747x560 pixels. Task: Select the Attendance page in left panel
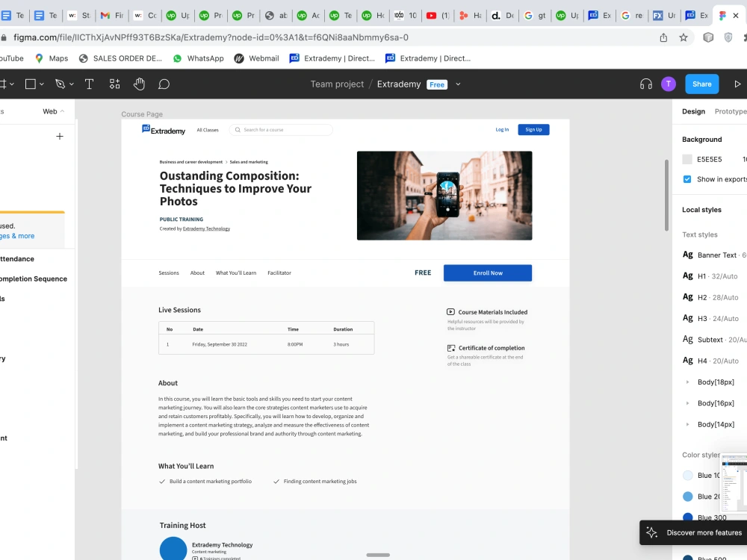17,259
